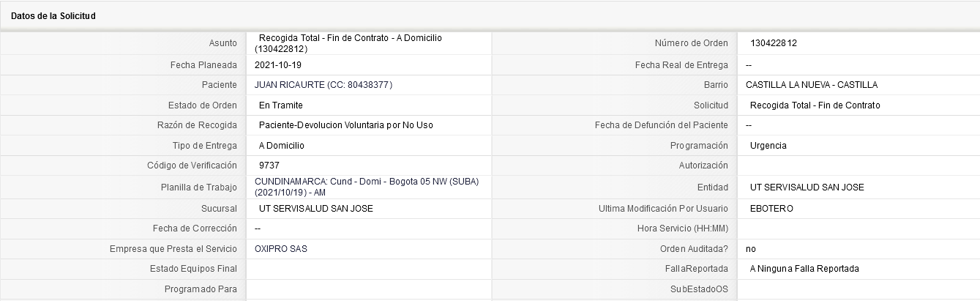Click the Fecha Planeada value 2021-10-19
Screen dimensions: 980x301
(x=278, y=64)
